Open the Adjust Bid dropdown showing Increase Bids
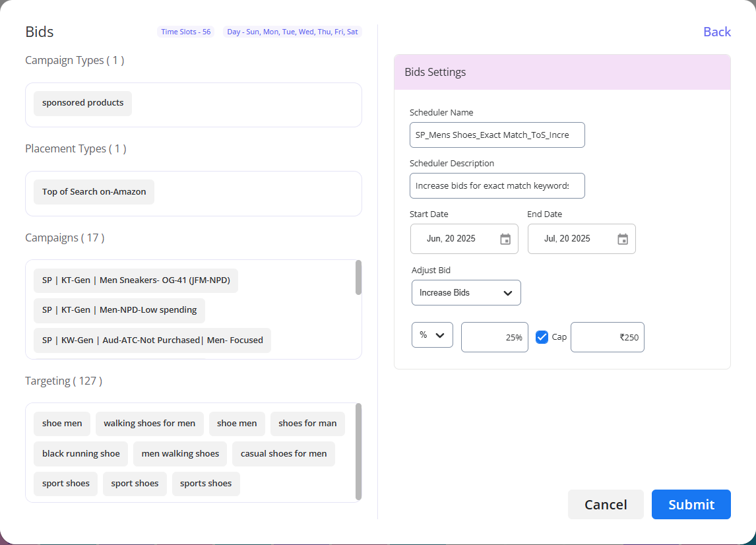Image resolution: width=756 pixels, height=545 pixels. pos(466,292)
